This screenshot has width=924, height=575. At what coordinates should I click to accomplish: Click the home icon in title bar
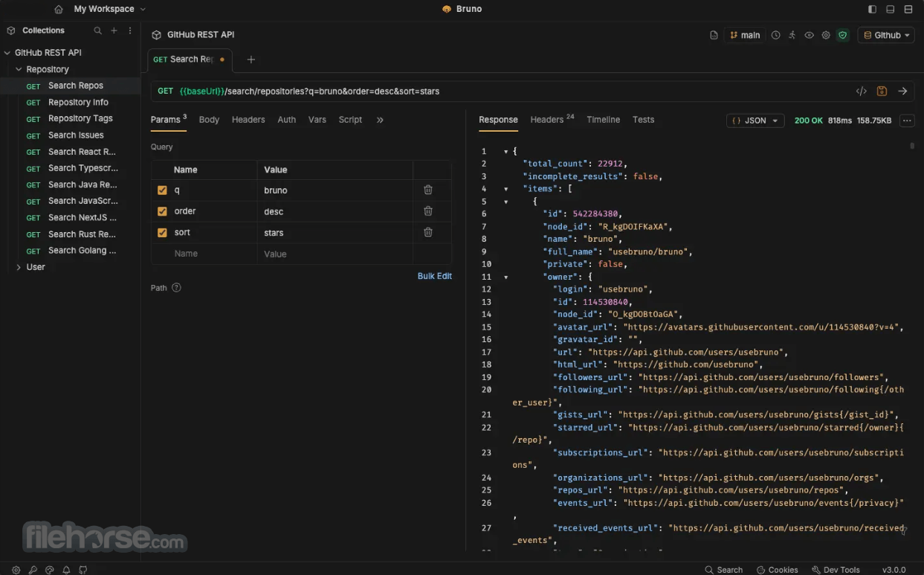(x=59, y=10)
